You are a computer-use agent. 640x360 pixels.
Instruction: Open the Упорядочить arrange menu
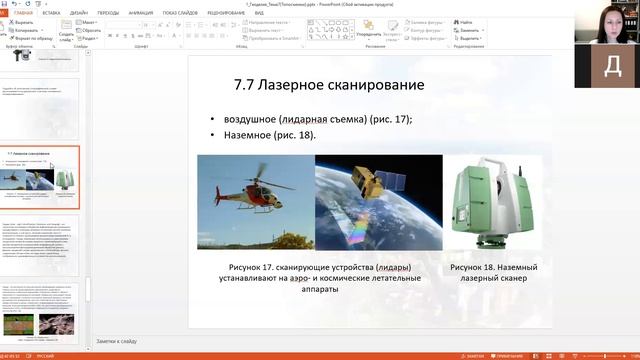[x=369, y=29]
